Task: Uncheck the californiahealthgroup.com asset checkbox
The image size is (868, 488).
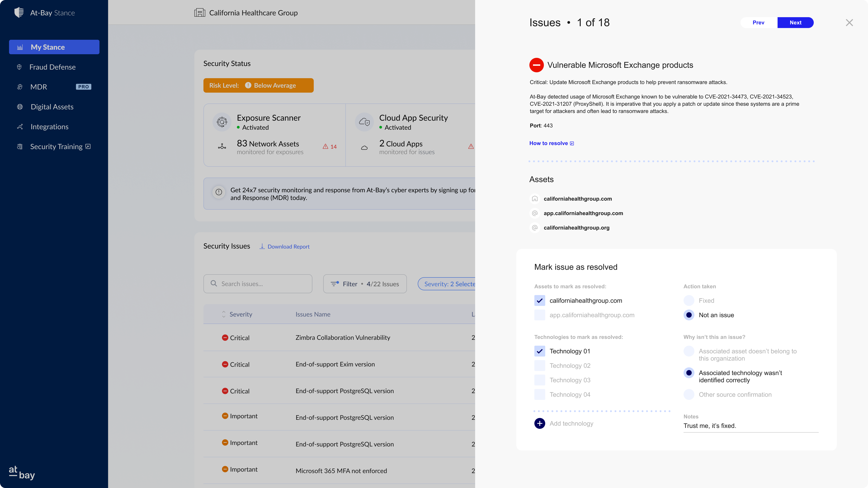Action: (540, 300)
